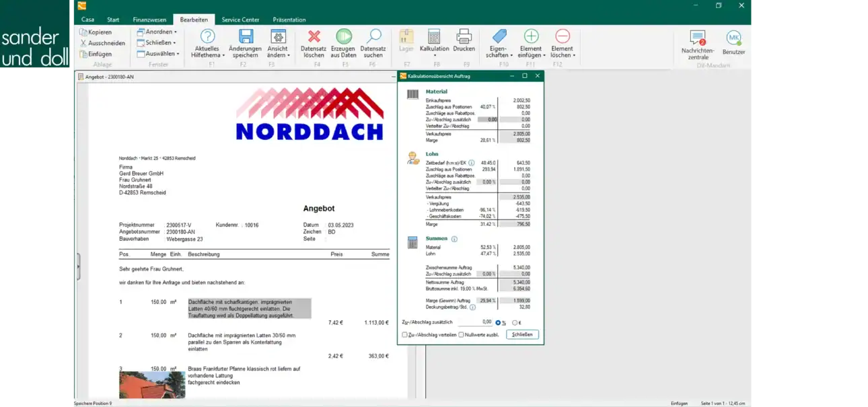This screenshot has height=407, width=868.
Task: Open Element löschen dropdown arrow
Action: (x=573, y=55)
